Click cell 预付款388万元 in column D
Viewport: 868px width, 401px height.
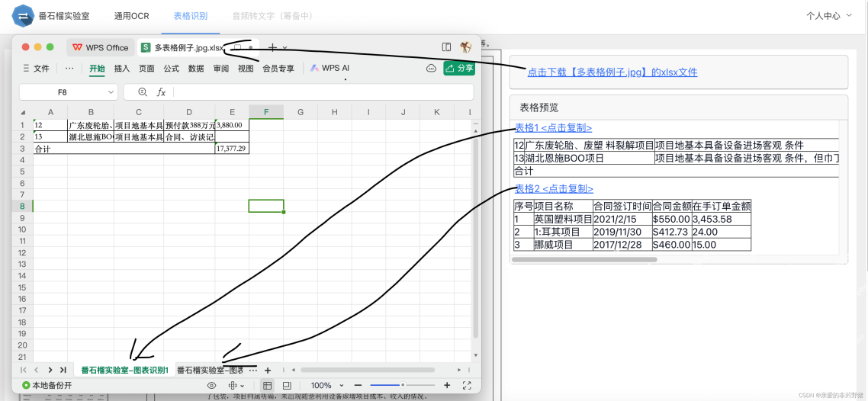coord(189,126)
